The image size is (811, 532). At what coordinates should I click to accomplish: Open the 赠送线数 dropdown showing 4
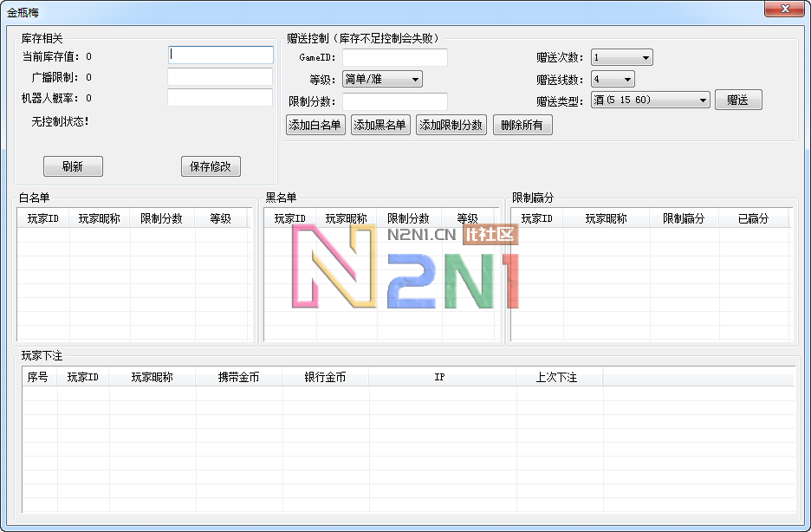[613, 78]
